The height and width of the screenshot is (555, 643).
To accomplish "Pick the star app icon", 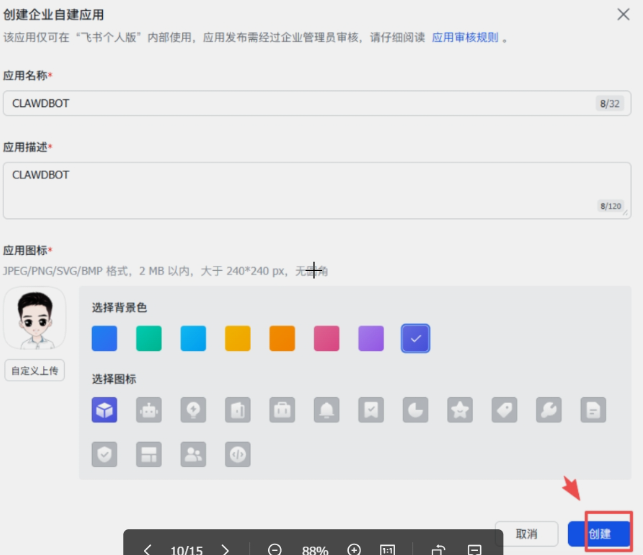I will tap(459, 409).
